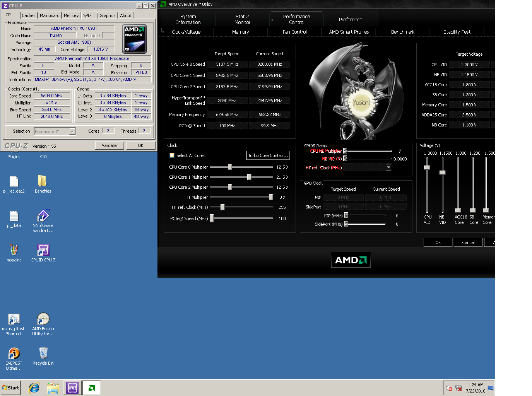Switch to CPU-Z Caches tab
This screenshot has width=532, height=396.
[x=29, y=15]
